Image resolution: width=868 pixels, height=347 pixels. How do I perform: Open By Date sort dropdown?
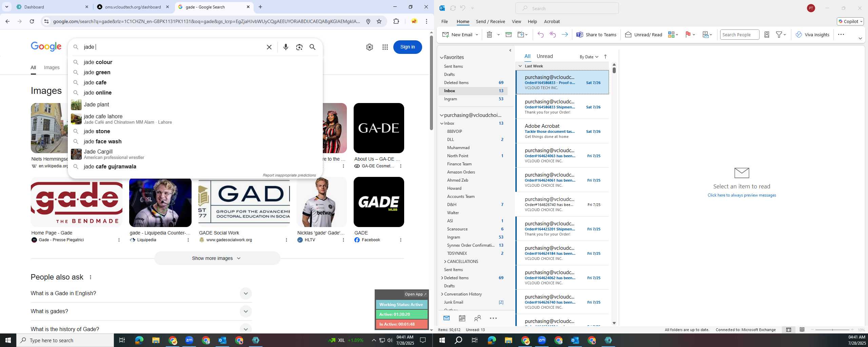pos(589,57)
